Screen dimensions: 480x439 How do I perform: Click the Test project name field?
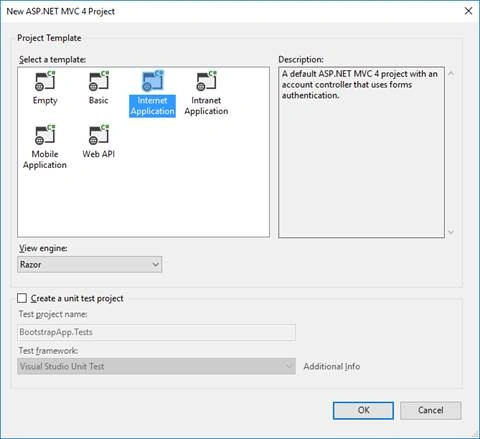tap(156, 332)
